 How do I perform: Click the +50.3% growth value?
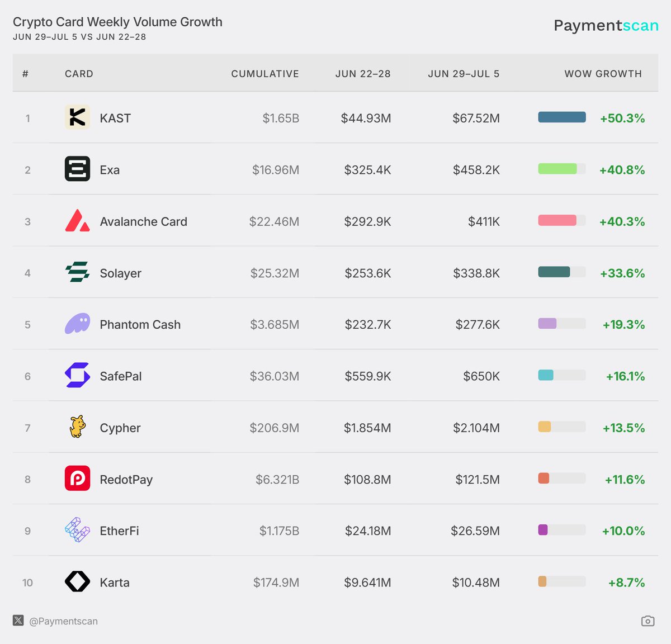[x=622, y=118]
